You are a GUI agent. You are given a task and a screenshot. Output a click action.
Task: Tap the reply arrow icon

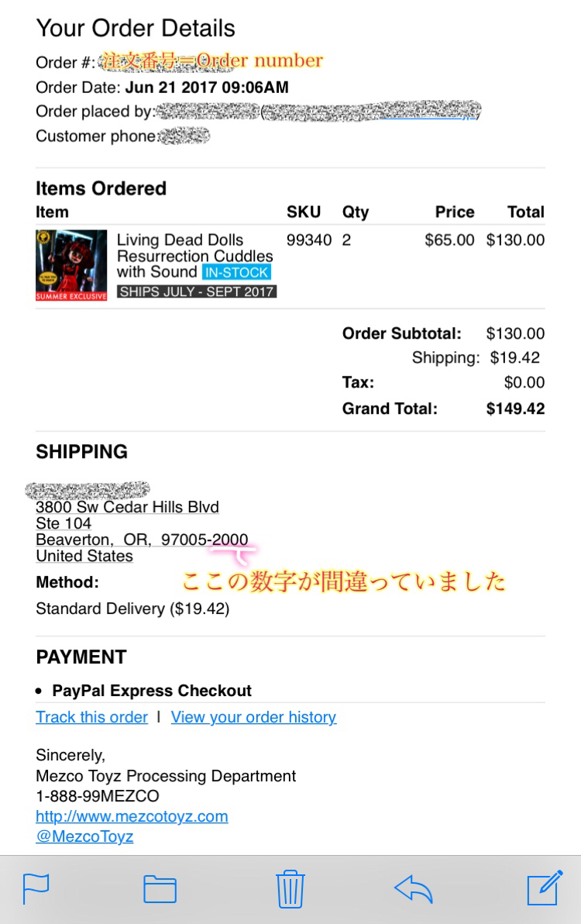(x=413, y=888)
